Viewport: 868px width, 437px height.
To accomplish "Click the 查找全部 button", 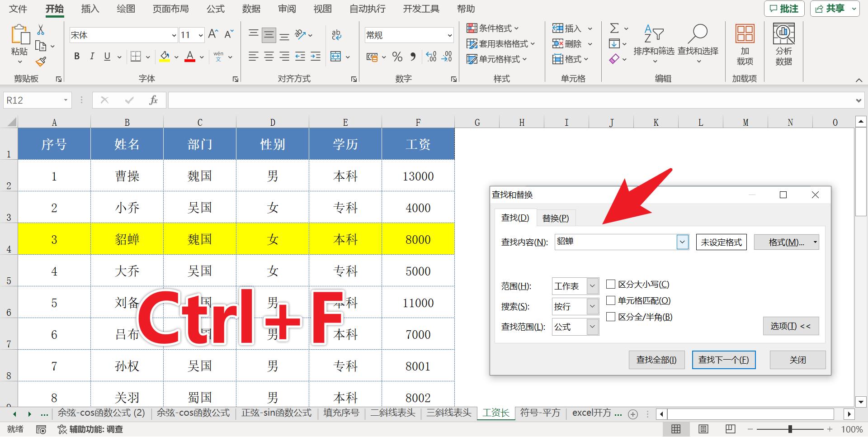I will tap(656, 360).
